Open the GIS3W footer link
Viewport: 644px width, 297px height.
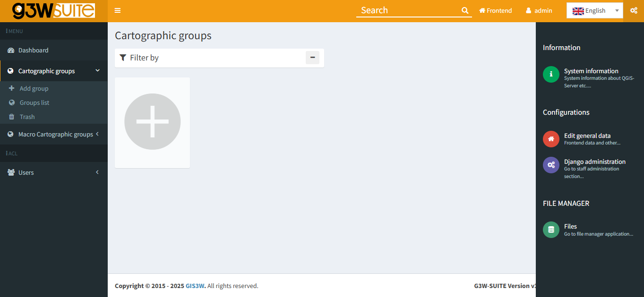pyautogui.click(x=195, y=286)
